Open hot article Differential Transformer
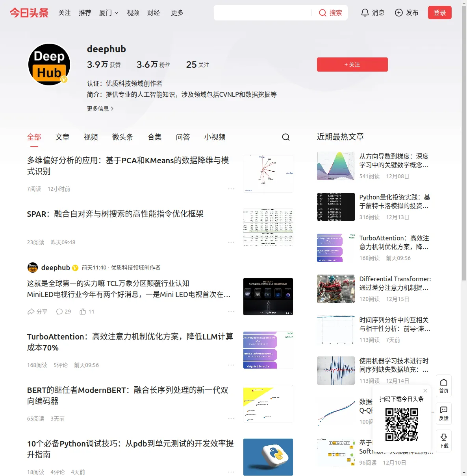 [395, 283]
